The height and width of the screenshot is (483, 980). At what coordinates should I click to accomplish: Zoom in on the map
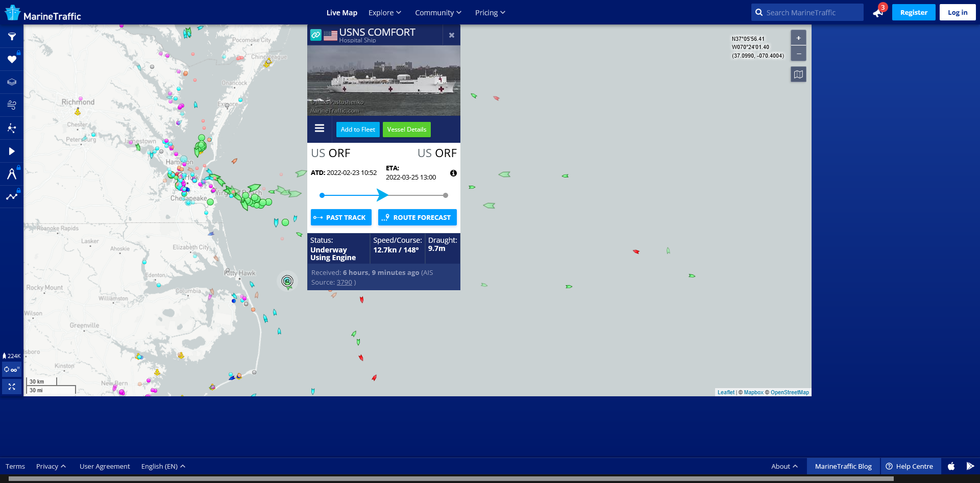tap(798, 38)
